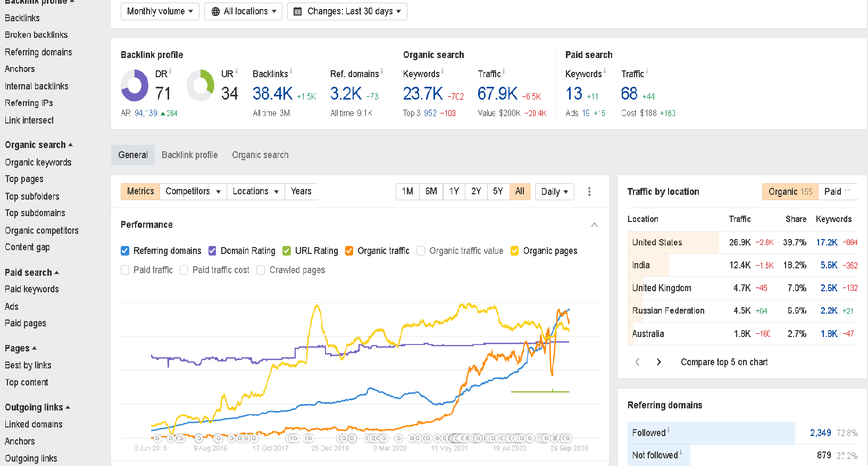The image size is (868, 468).
Task: Click the United States traffic row
Action: click(742, 242)
